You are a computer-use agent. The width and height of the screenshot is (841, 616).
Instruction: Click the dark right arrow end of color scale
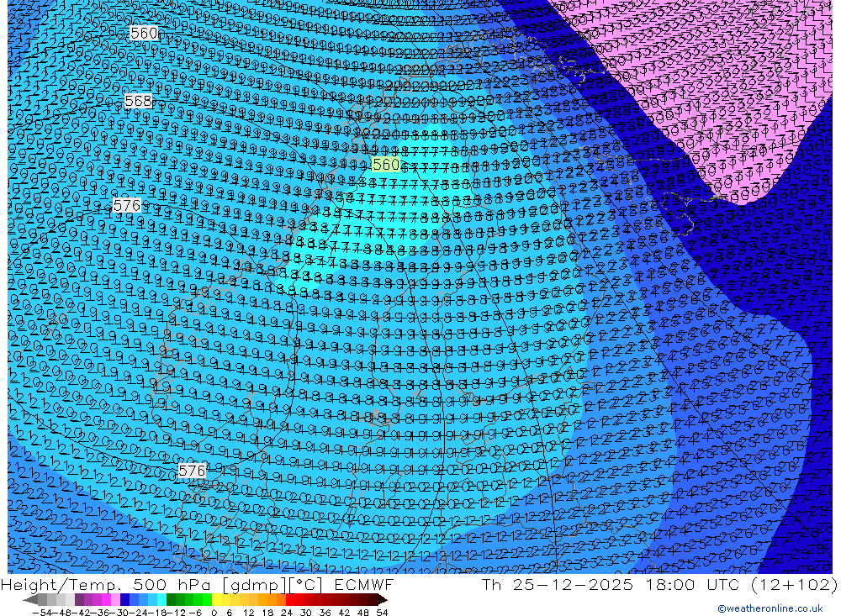coord(383,600)
